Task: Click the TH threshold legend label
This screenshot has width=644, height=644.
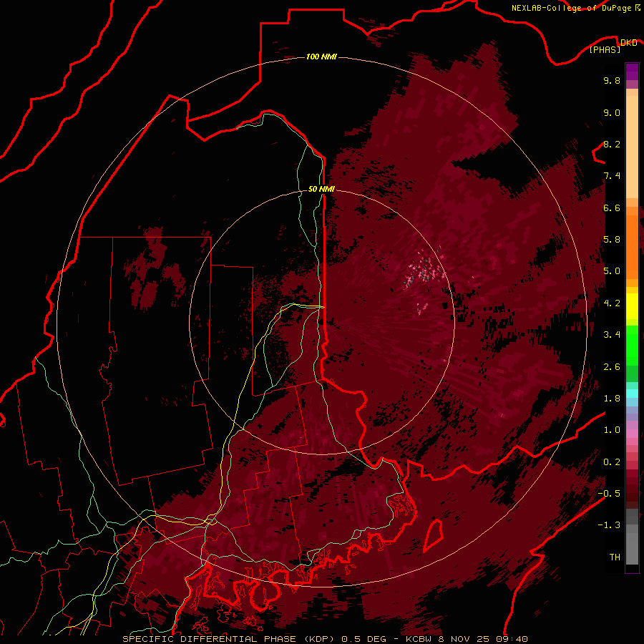Action: (x=615, y=557)
